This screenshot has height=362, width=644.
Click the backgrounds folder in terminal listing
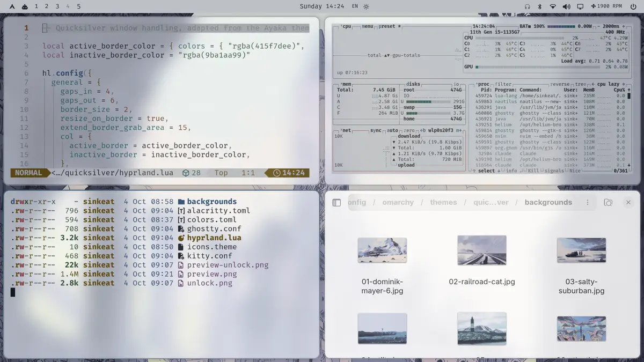click(x=211, y=202)
